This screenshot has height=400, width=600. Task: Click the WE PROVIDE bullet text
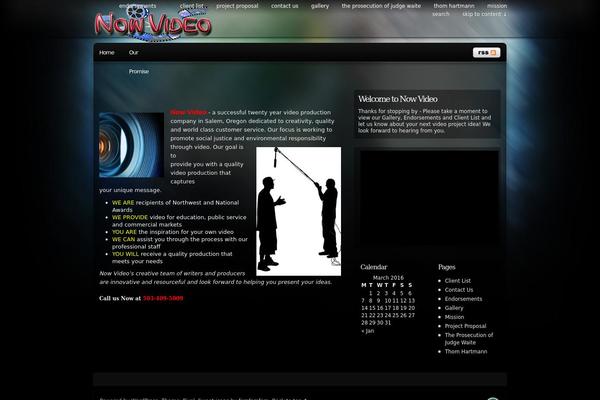click(130, 217)
